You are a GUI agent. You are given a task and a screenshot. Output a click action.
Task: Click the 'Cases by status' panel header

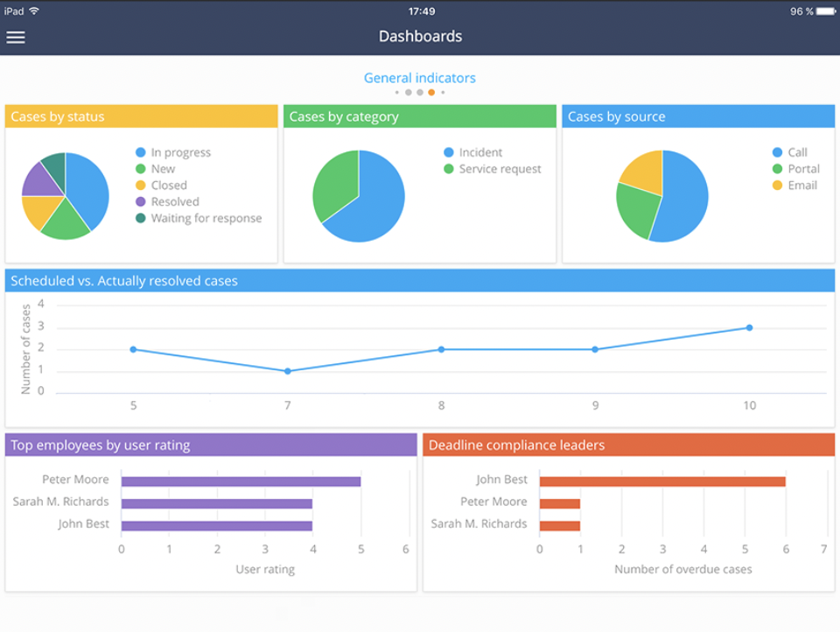140,116
